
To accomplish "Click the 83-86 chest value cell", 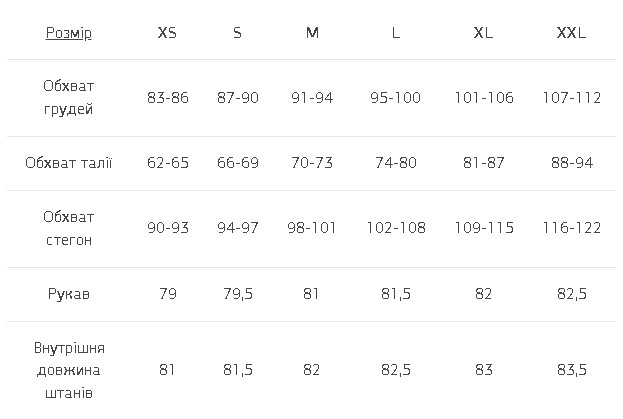I will pos(167,98).
